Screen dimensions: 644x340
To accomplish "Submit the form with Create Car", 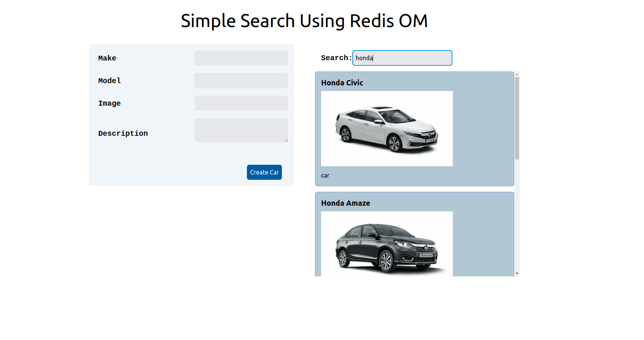I will click(264, 172).
